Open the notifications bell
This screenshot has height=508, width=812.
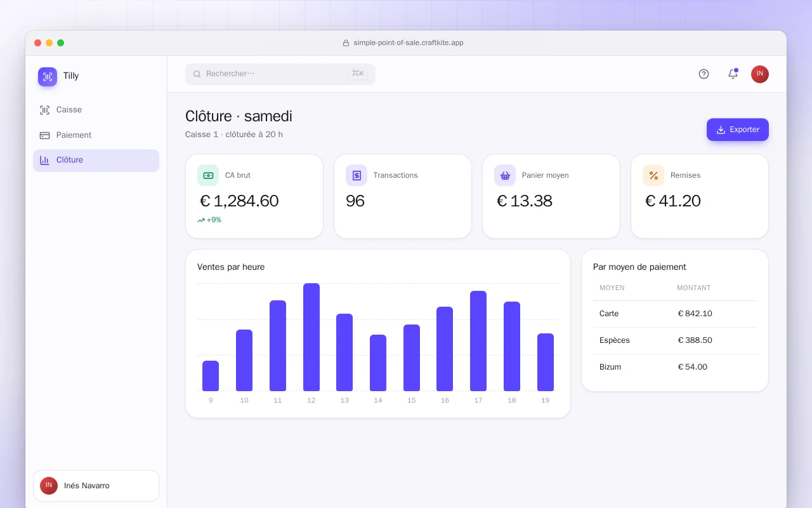point(733,74)
